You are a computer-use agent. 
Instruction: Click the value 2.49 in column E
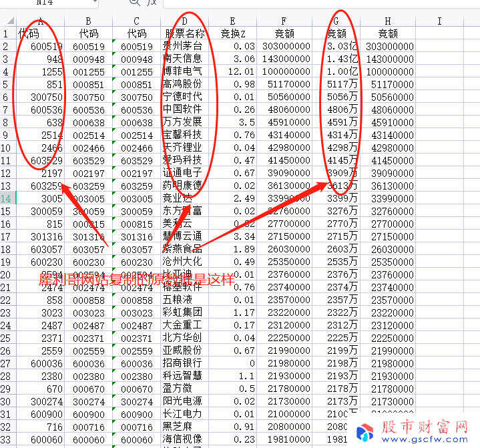click(232, 198)
